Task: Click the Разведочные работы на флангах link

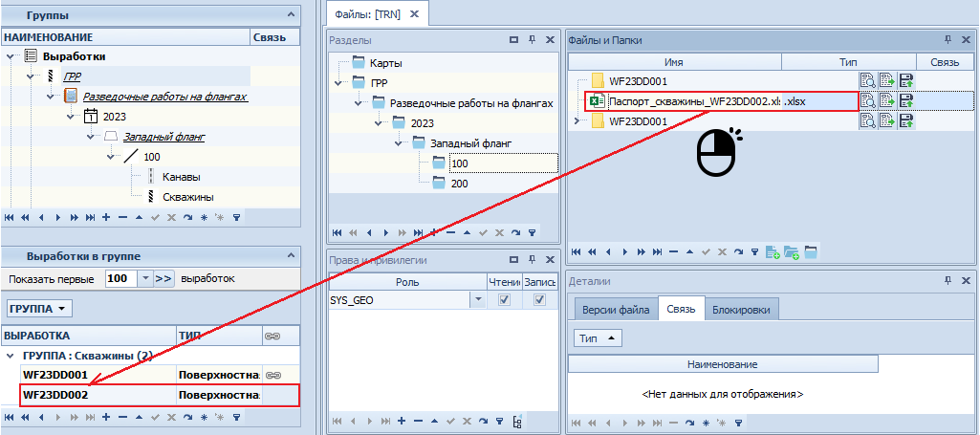Action: point(165,97)
